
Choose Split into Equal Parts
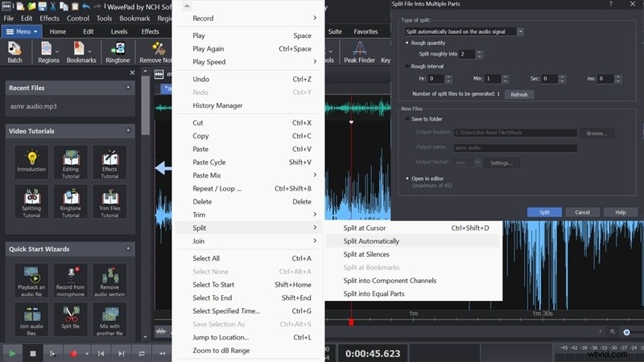413,294
